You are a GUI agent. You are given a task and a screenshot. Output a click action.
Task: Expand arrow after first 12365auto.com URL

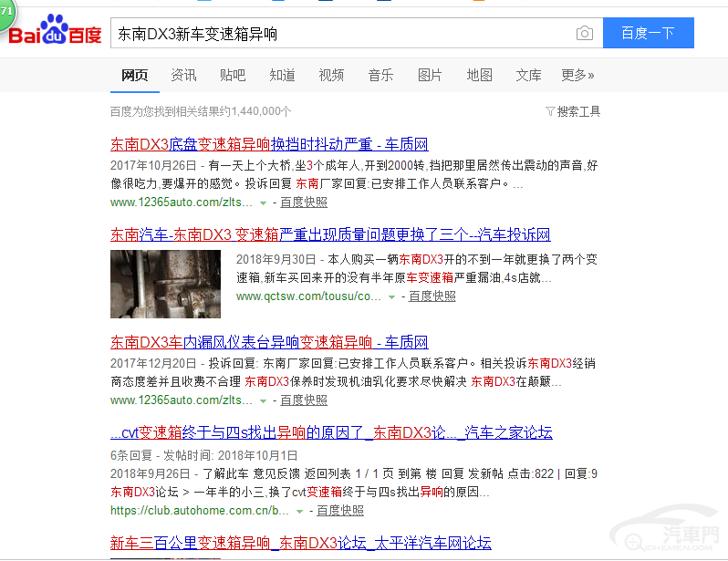[x=263, y=203]
